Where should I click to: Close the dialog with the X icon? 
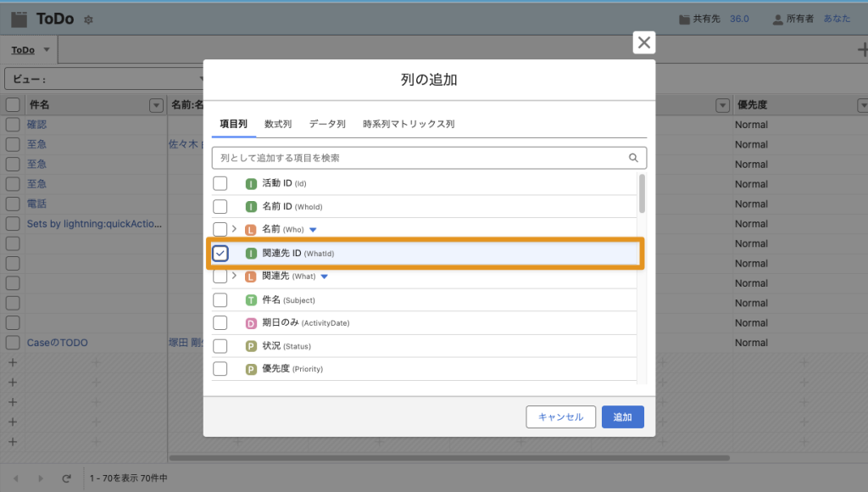click(x=644, y=42)
